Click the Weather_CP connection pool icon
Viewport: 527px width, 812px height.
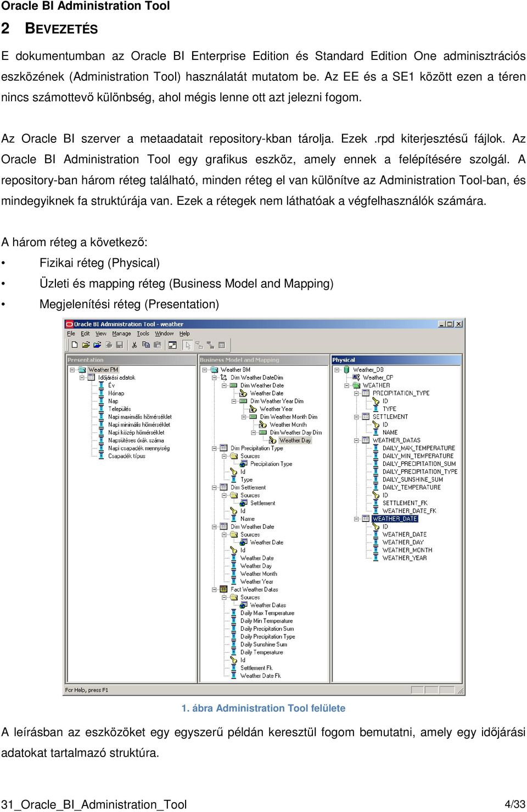tap(357, 377)
